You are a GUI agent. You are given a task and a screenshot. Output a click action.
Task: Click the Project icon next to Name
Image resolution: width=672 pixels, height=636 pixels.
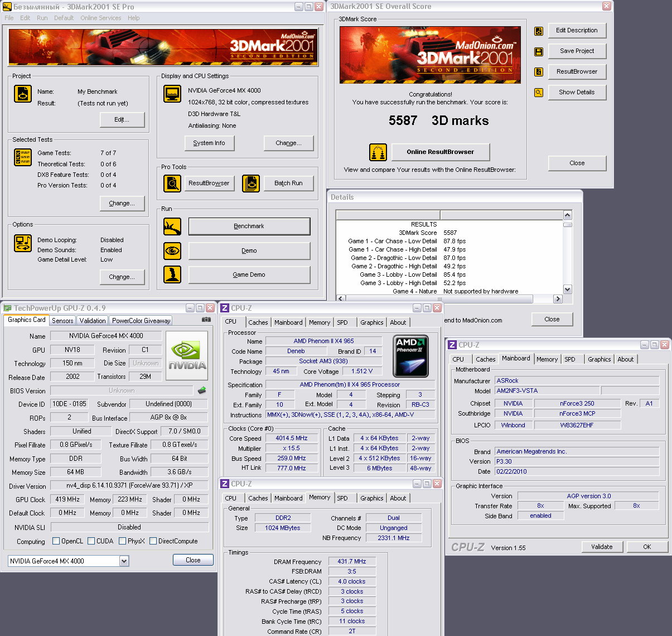[23, 94]
